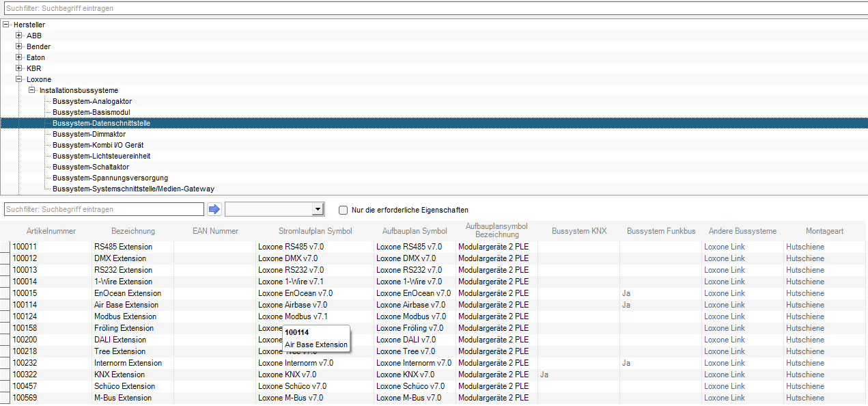Expand the KBR manufacturer node

click(x=19, y=68)
